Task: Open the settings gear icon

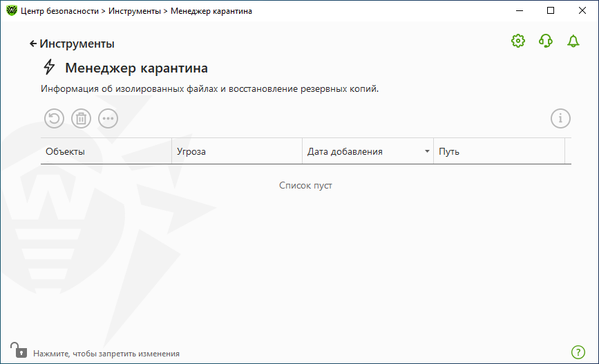Action: coord(518,41)
